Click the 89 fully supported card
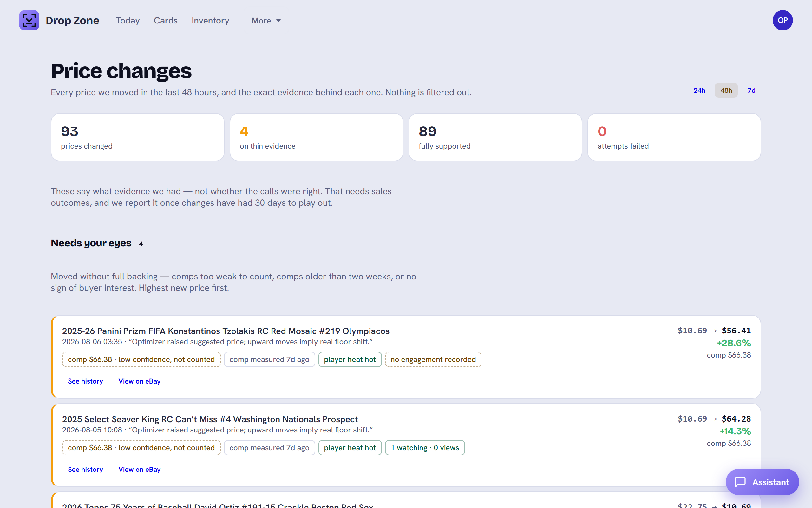Screen dimensions: 812x508 [495, 137]
